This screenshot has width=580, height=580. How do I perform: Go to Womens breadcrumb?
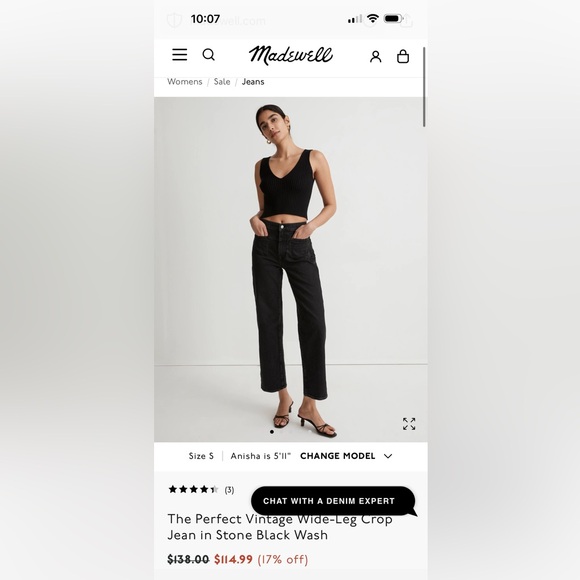185,82
